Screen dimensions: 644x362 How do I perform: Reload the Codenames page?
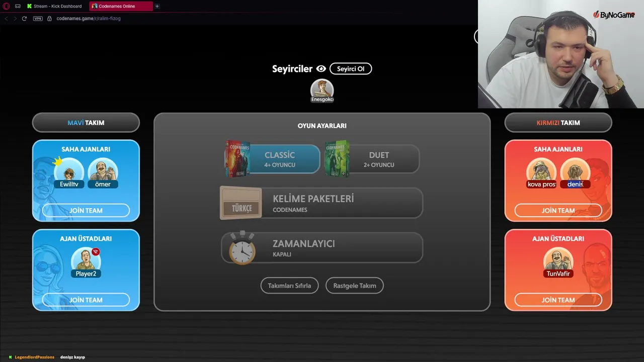24,19
